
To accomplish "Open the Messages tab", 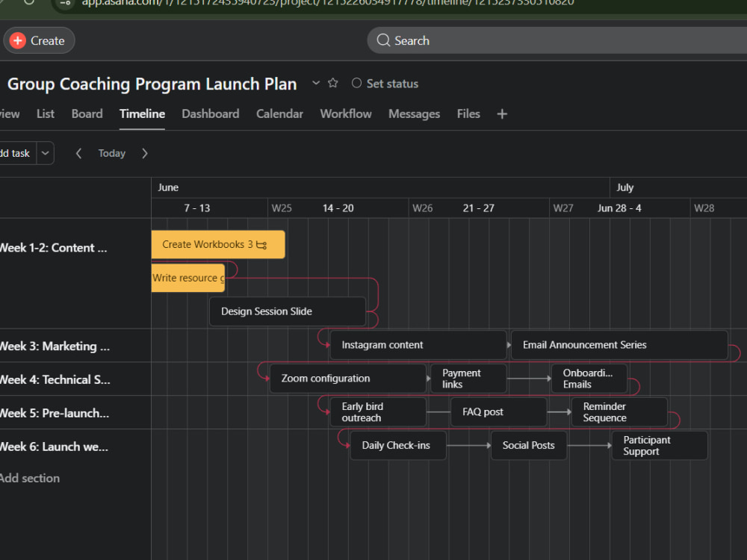I will [414, 113].
